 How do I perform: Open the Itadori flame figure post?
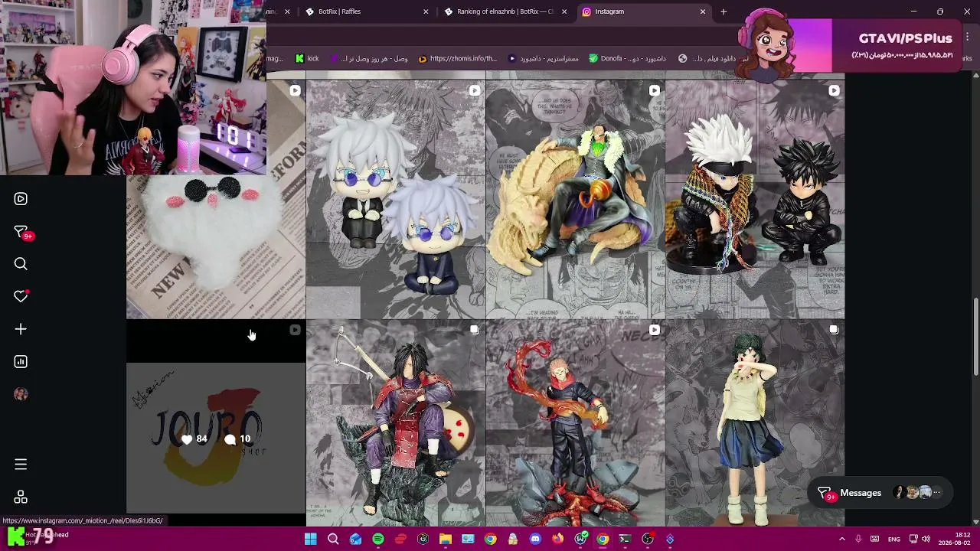point(575,423)
